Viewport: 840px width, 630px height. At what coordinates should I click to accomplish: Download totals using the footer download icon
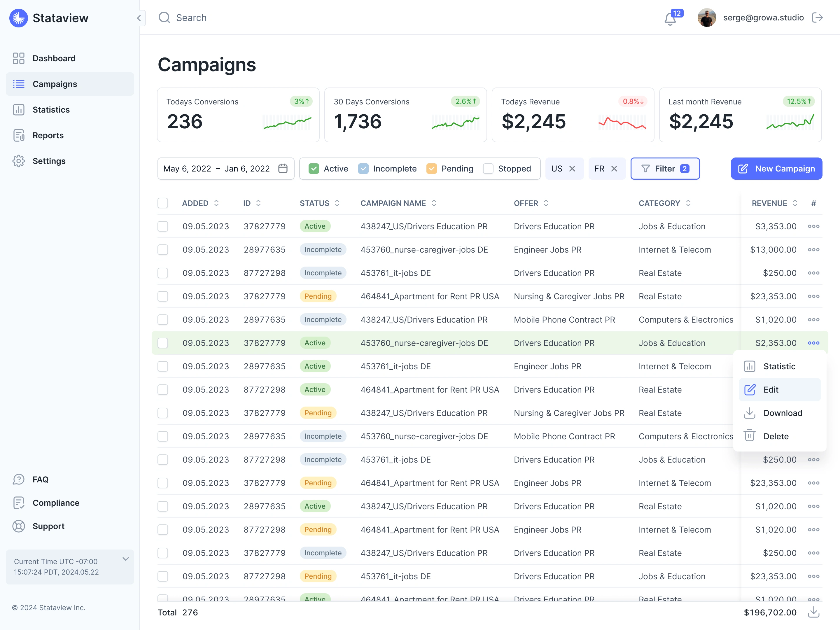point(813,612)
